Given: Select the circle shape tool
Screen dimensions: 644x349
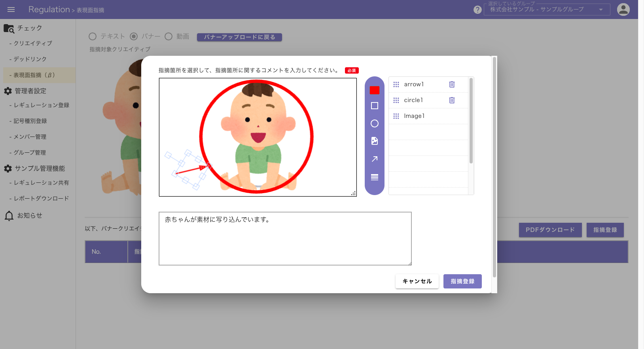Looking at the screenshot, I should pos(375,123).
